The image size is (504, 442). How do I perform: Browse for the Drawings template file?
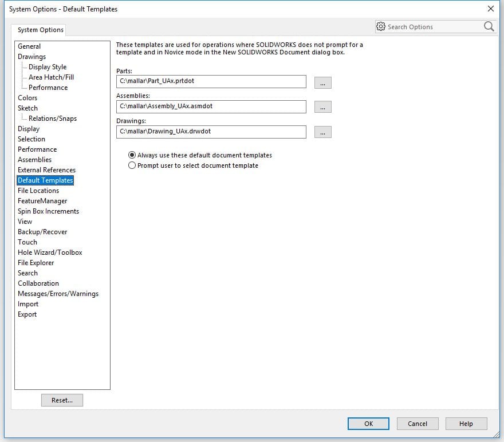tap(322, 132)
